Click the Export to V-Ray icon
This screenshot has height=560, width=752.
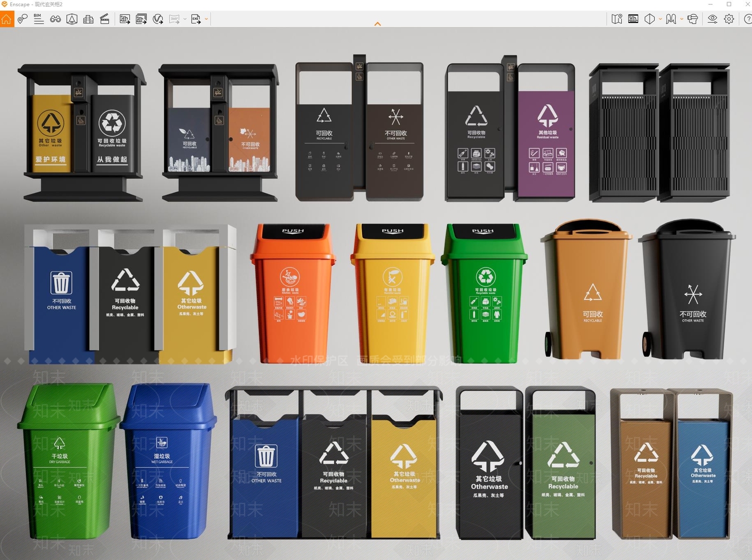tap(158, 19)
